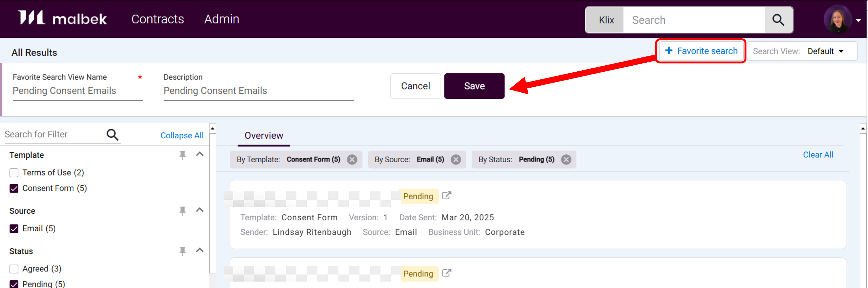This screenshot has width=868, height=288.
Task: Toggle the Terms of Use checkbox
Action: click(x=14, y=173)
